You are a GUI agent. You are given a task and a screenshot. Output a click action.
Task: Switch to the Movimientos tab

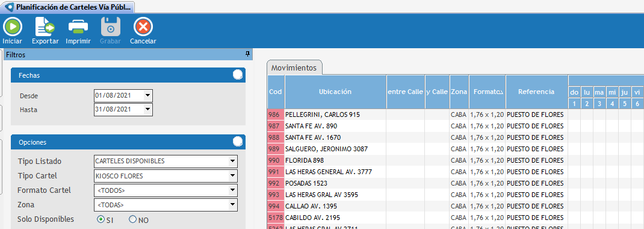294,68
